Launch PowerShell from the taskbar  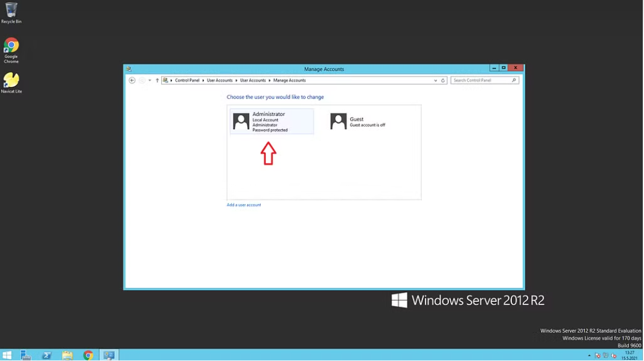coord(46,355)
